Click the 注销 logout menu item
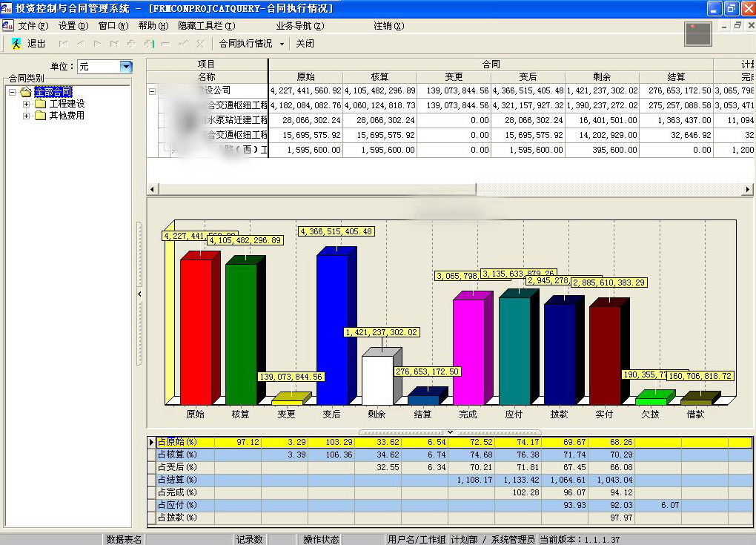Image resolution: width=756 pixels, height=545 pixels. click(388, 25)
